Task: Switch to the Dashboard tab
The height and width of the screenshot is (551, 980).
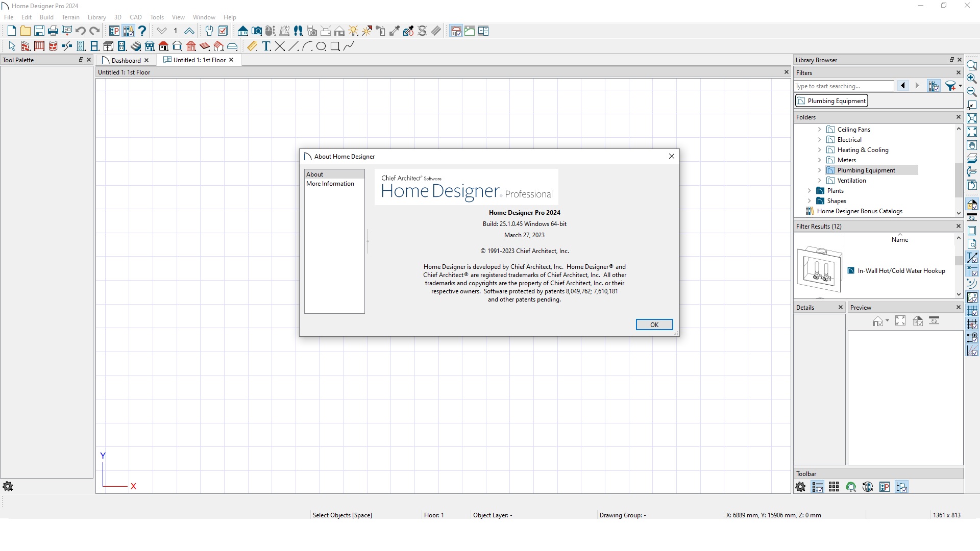Action: [x=126, y=60]
